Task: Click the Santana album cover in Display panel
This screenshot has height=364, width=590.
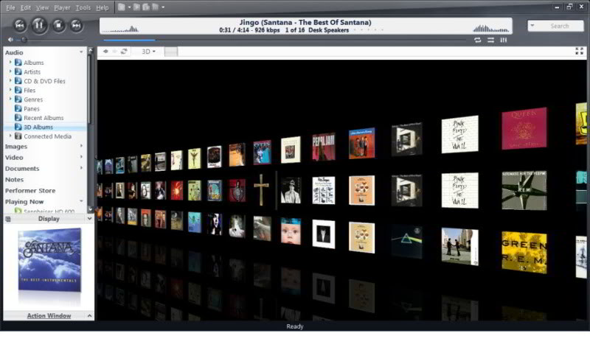Action: pyautogui.click(x=49, y=260)
